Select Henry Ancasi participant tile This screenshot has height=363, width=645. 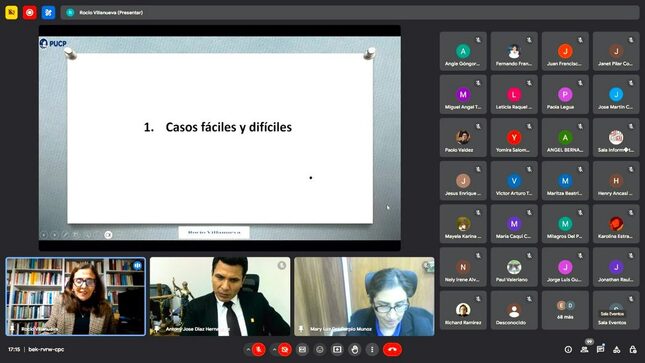tap(616, 181)
